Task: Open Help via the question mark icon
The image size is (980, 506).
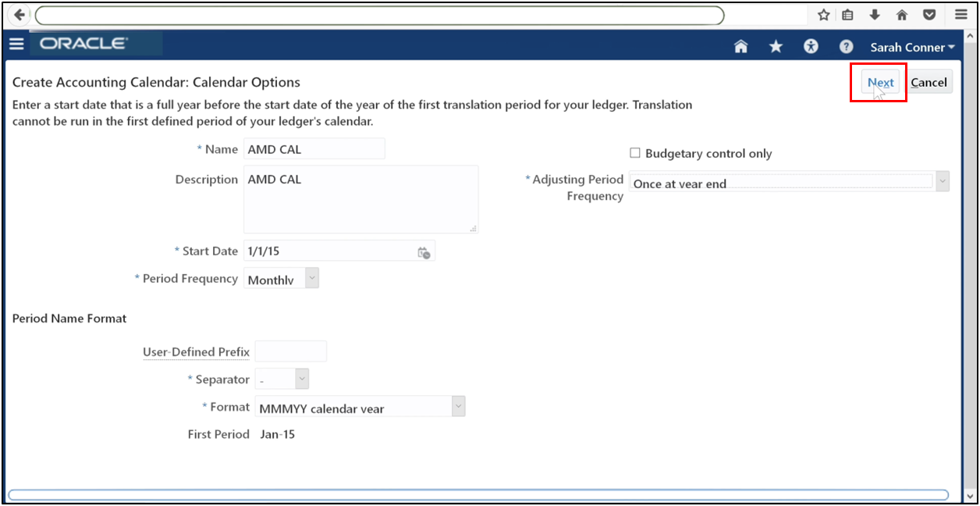Action: 845,47
